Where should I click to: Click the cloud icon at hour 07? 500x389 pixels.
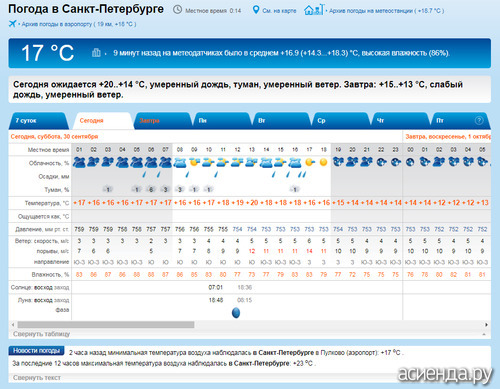pyautogui.click(x=165, y=162)
